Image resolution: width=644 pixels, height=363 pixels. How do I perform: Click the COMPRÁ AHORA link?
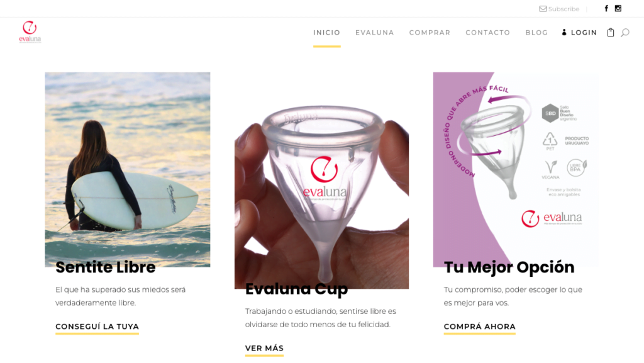(480, 327)
